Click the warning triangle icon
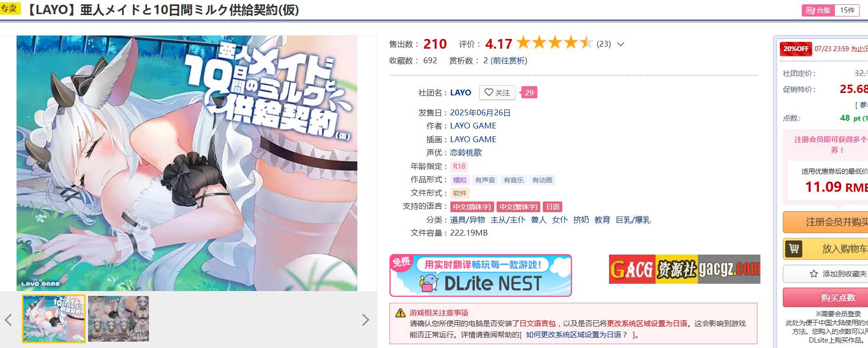The image size is (868, 348). tap(400, 312)
